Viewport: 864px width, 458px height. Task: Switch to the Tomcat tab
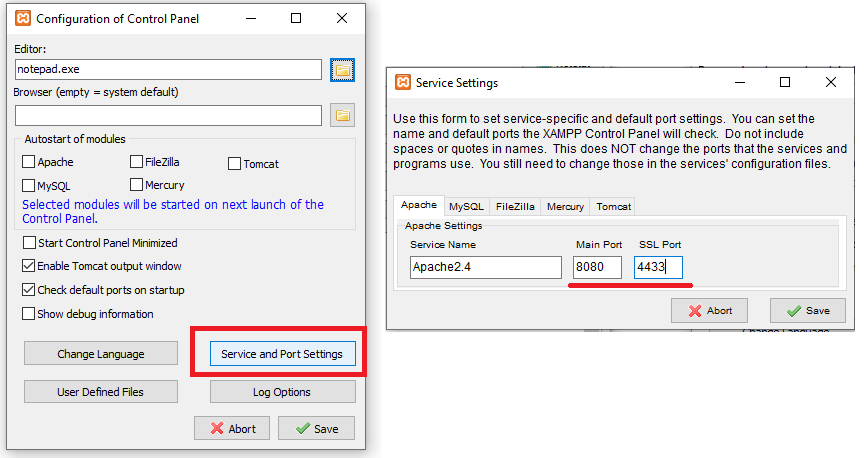tap(613, 207)
